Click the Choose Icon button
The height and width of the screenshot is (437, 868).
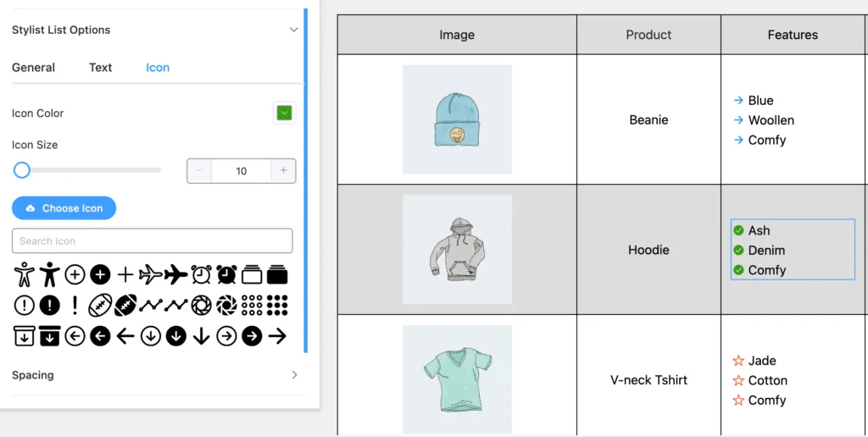pos(64,208)
